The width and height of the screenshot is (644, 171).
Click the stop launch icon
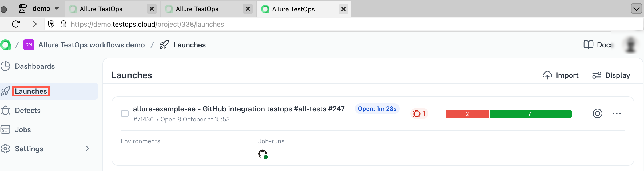(597, 113)
